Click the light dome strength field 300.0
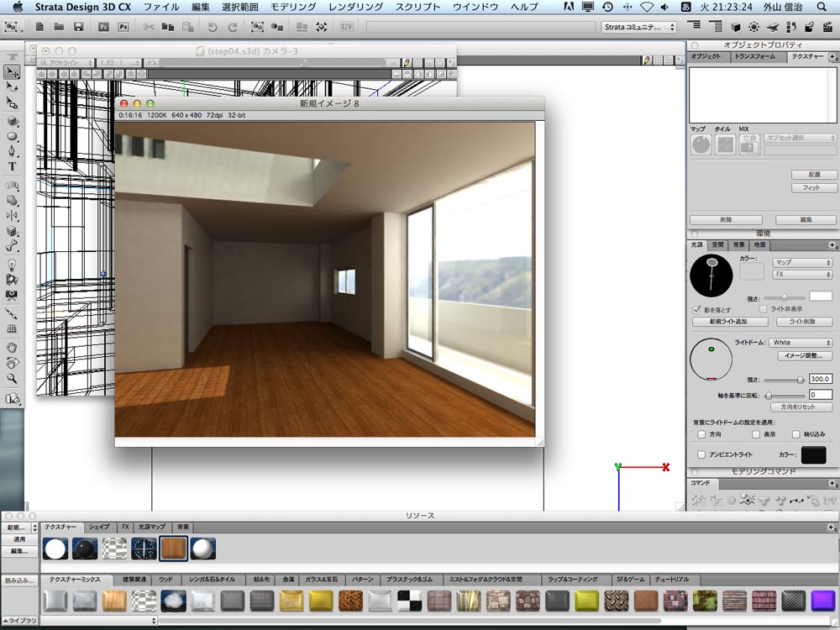 coord(820,380)
